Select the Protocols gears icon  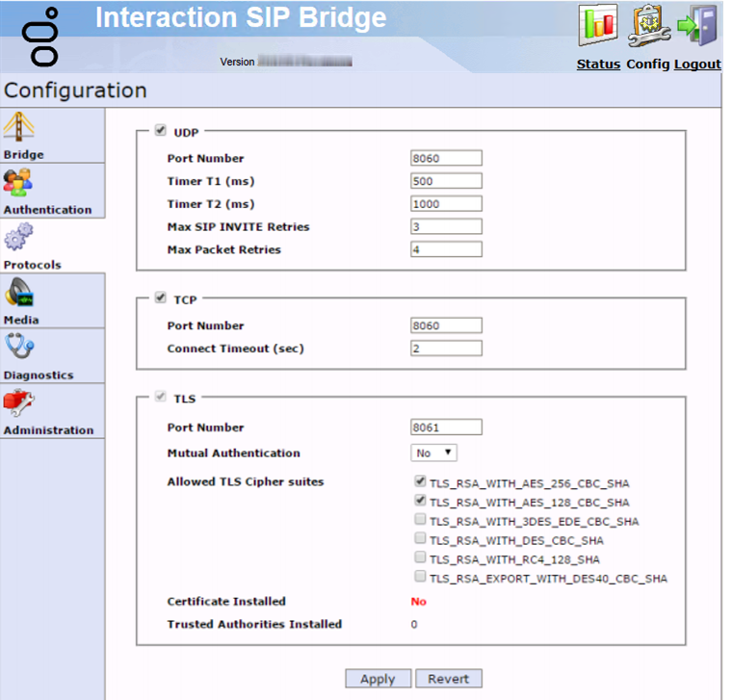[18, 237]
